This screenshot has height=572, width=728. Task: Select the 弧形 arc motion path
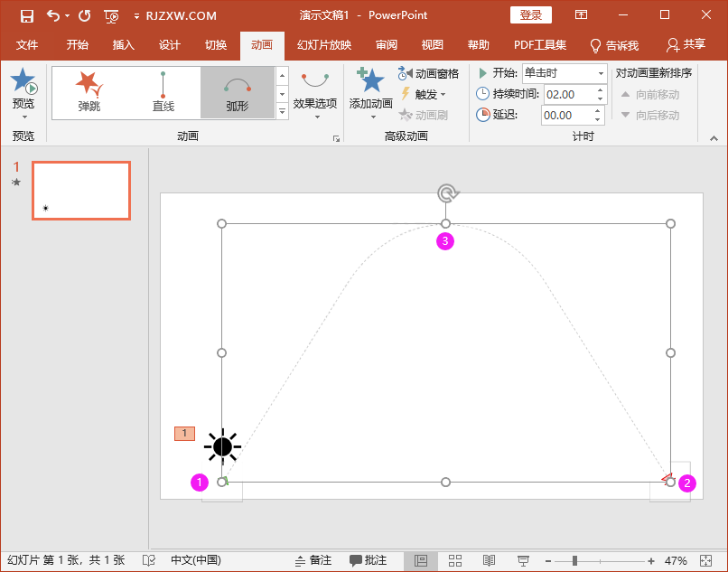click(x=237, y=92)
